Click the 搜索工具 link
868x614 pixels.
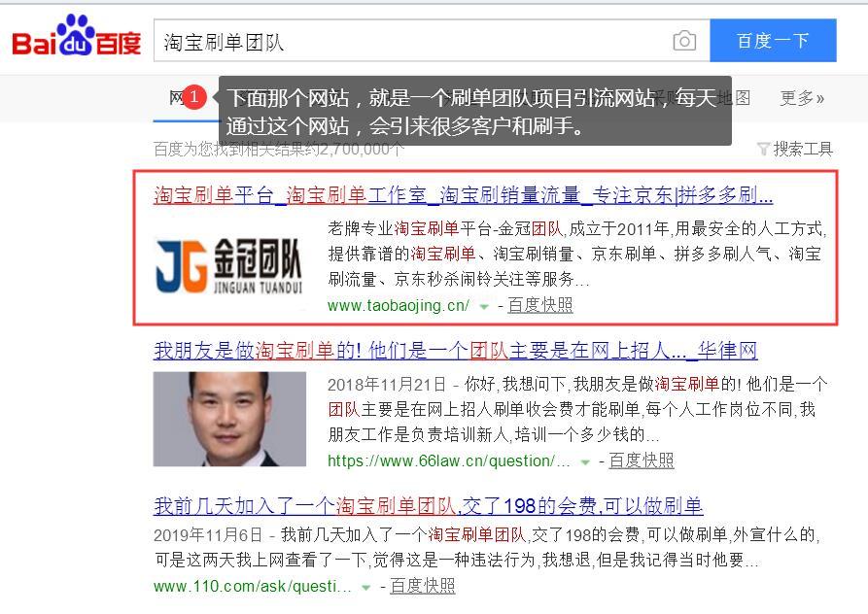click(x=803, y=149)
